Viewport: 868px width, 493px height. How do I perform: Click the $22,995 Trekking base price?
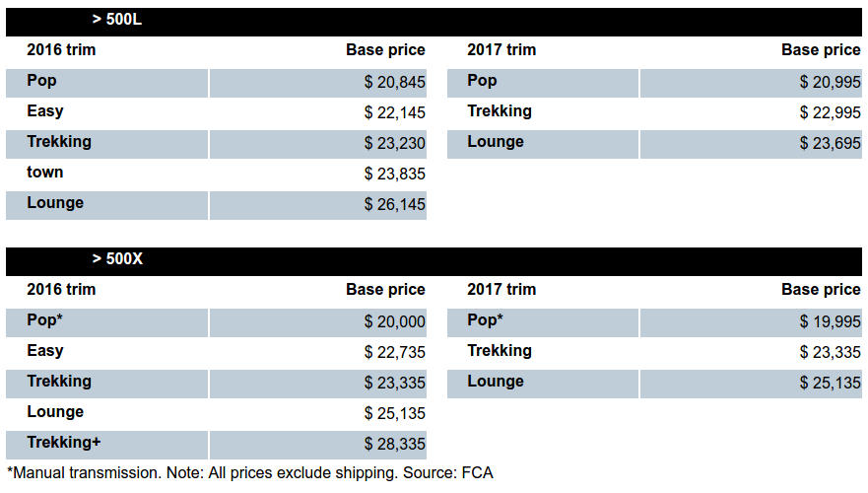pos(830,113)
